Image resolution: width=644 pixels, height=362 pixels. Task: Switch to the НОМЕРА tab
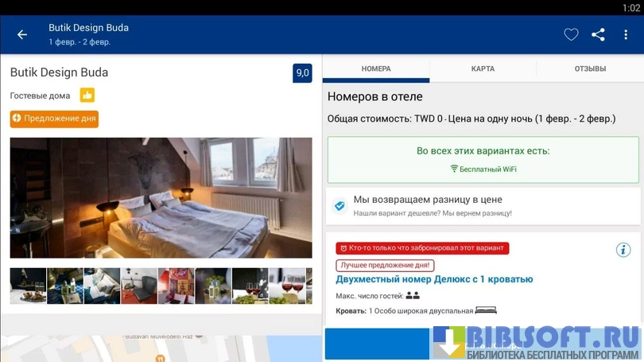click(376, 69)
